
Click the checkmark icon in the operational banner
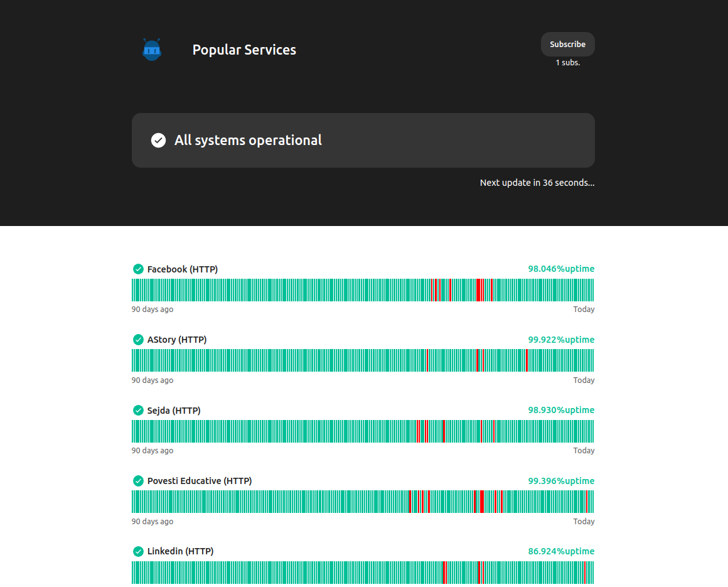(x=158, y=140)
